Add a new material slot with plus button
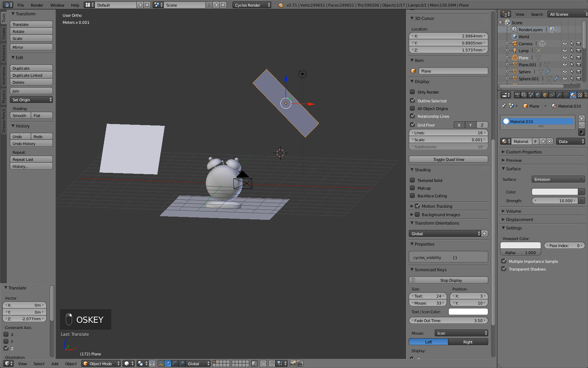The width and height of the screenshot is (588, 368). 581,118
